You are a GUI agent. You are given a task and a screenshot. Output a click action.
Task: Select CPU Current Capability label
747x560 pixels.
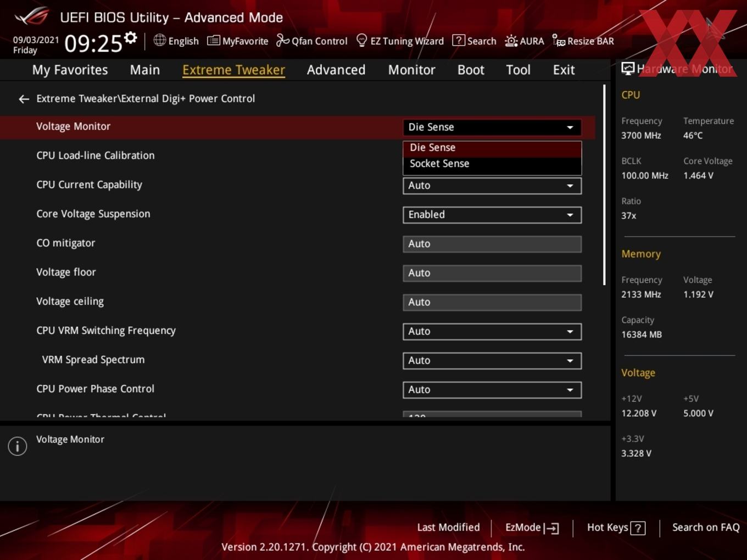tap(89, 185)
